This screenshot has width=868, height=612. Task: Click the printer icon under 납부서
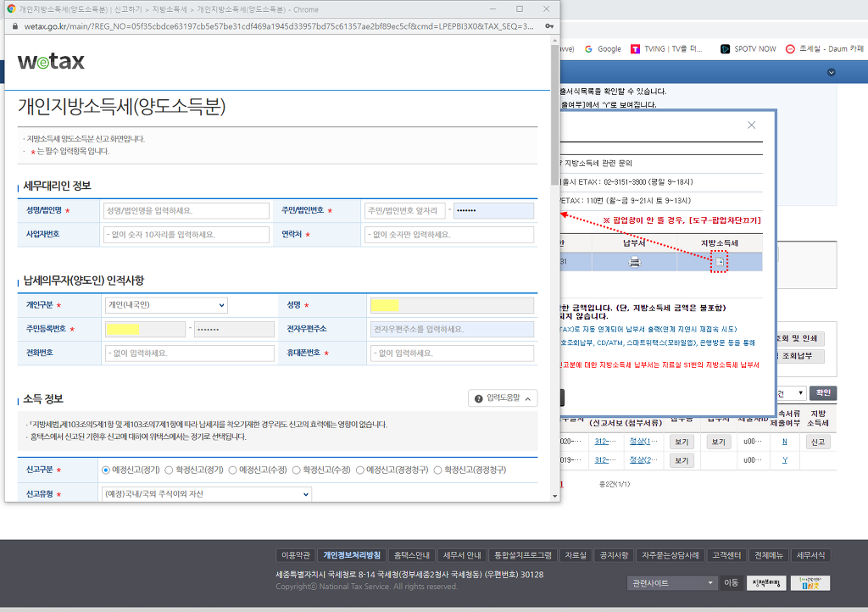click(x=635, y=262)
